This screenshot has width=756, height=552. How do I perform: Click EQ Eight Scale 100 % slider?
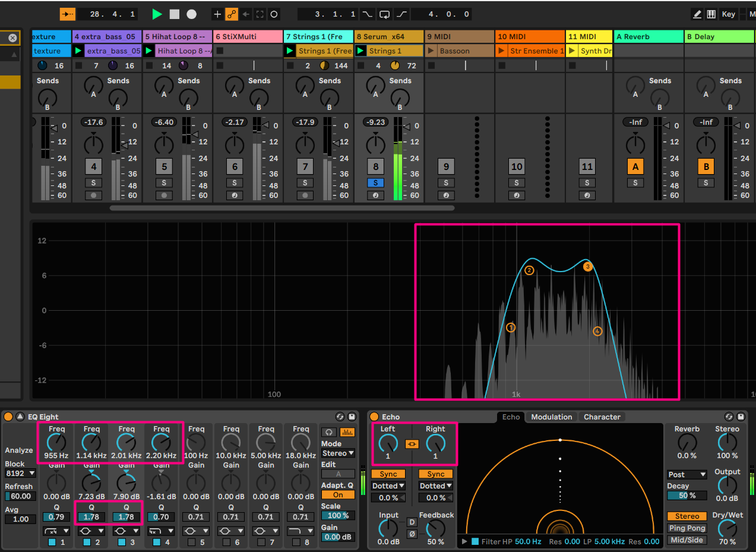[338, 516]
